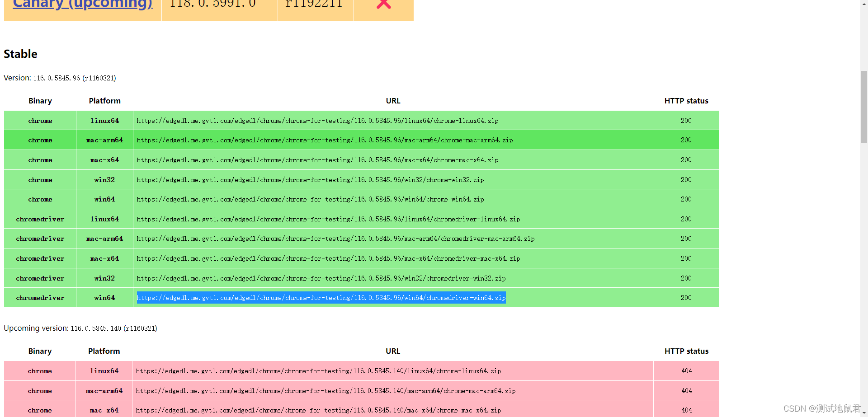Click the red X status icon for Canary
This screenshot has height=417, width=868.
tap(383, 5)
